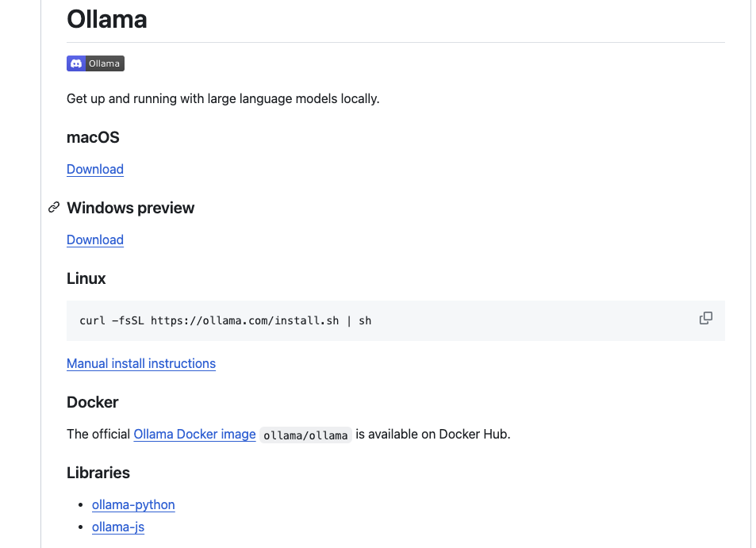The height and width of the screenshot is (548, 756).
Task: Click the macOS section heading
Action: pos(93,137)
